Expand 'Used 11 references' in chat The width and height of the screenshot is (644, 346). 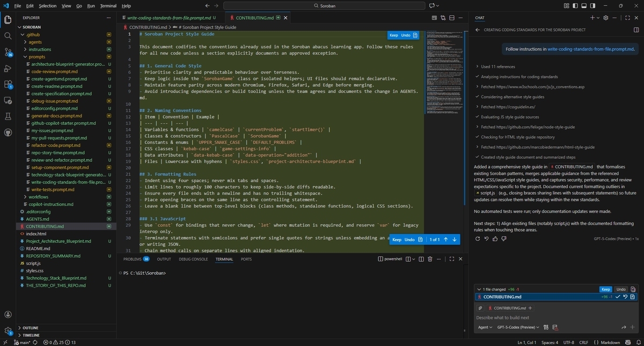tap(497, 67)
